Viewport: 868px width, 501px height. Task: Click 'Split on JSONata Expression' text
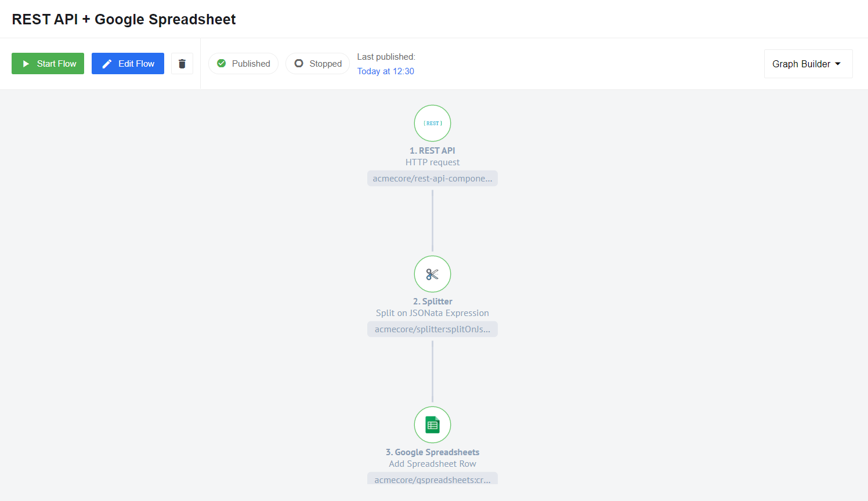coord(432,313)
